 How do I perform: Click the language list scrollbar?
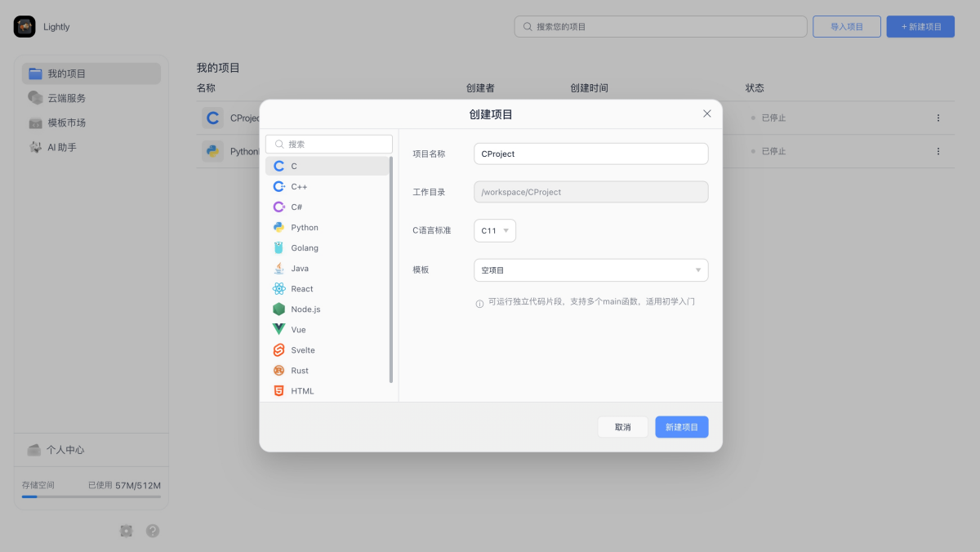[x=391, y=269]
